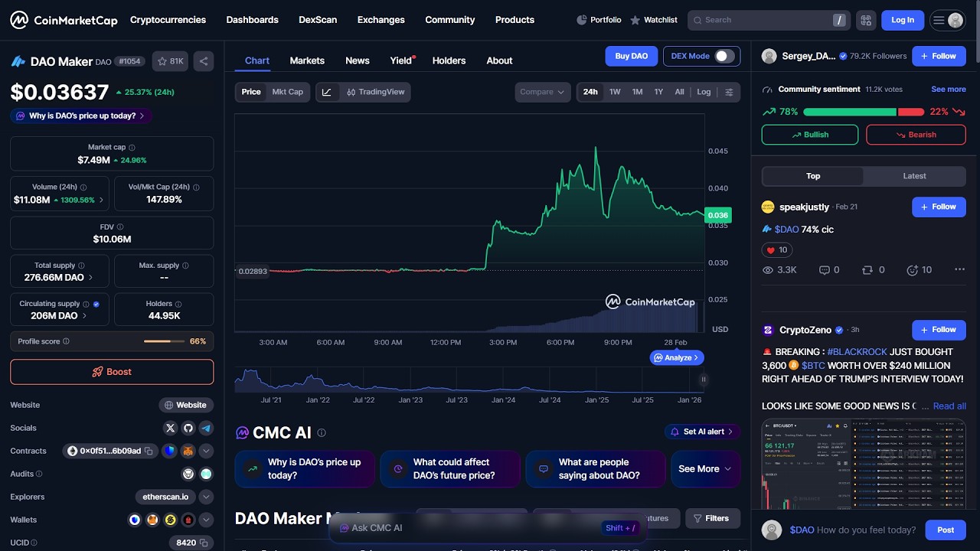
Task: Toggle the DEX Mode switch
Action: point(724,56)
